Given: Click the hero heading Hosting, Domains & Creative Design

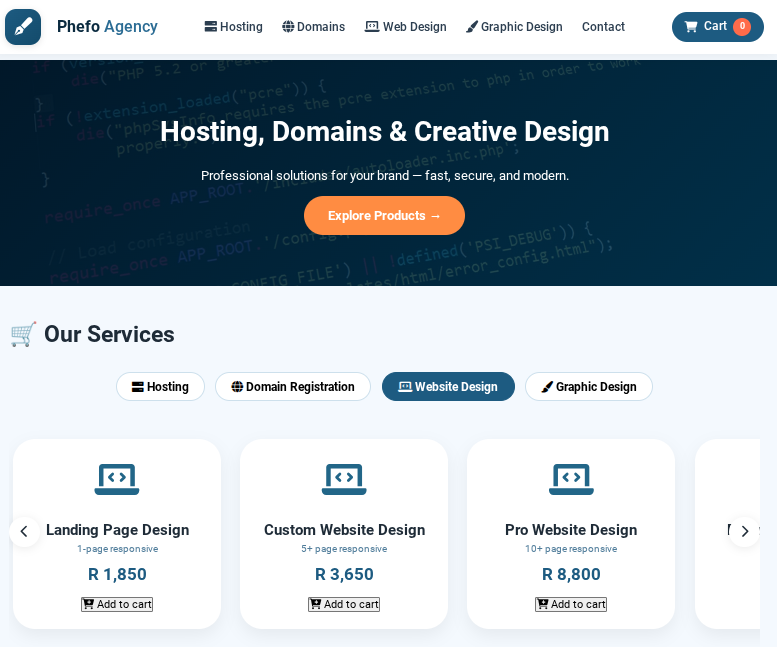Looking at the screenshot, I should [x=385, y=132].
